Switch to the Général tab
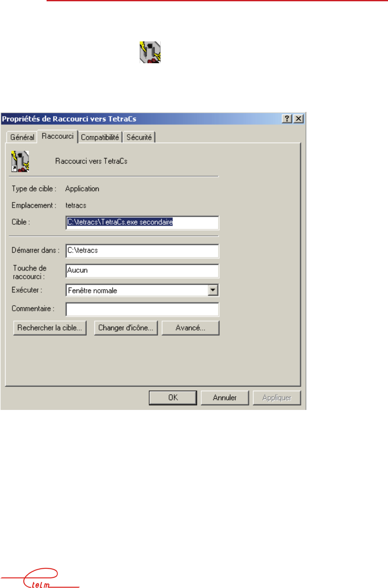This screenshot has width=388, height=588. tap(22, 137)
